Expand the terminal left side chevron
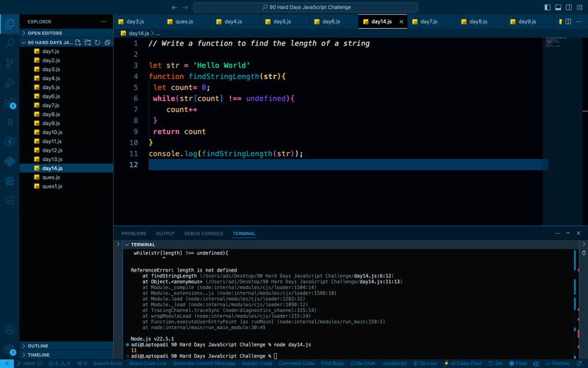Image resolution: width=588 pixels, height=368 pixels. [118, 244]
